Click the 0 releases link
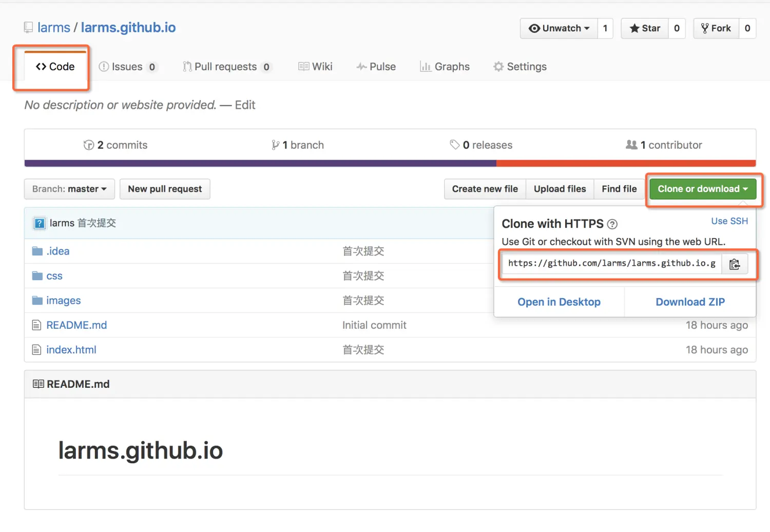 pos(481,145)
